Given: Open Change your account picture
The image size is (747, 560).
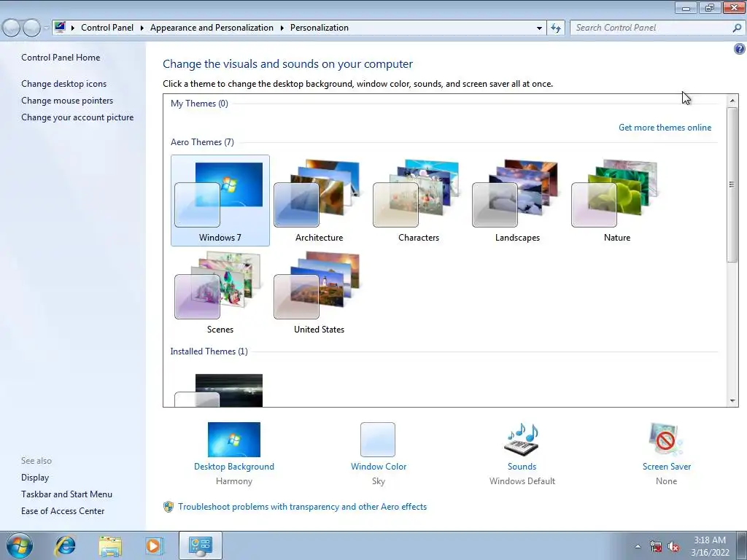Looking at the screenshot, I should pos(77,117).
